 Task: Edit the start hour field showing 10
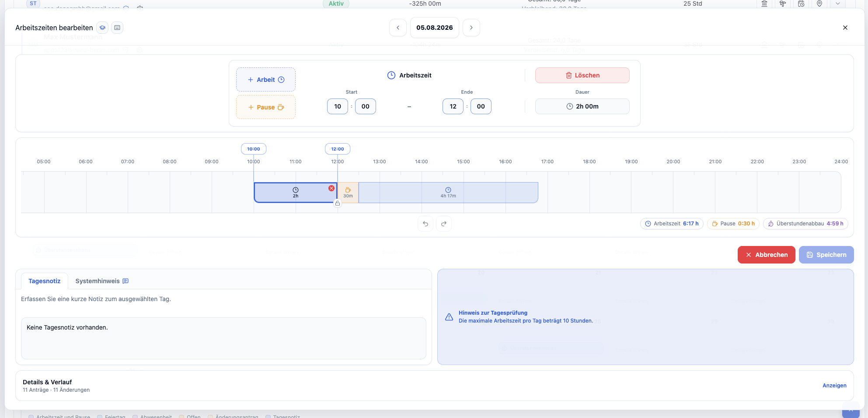(338, 106)
